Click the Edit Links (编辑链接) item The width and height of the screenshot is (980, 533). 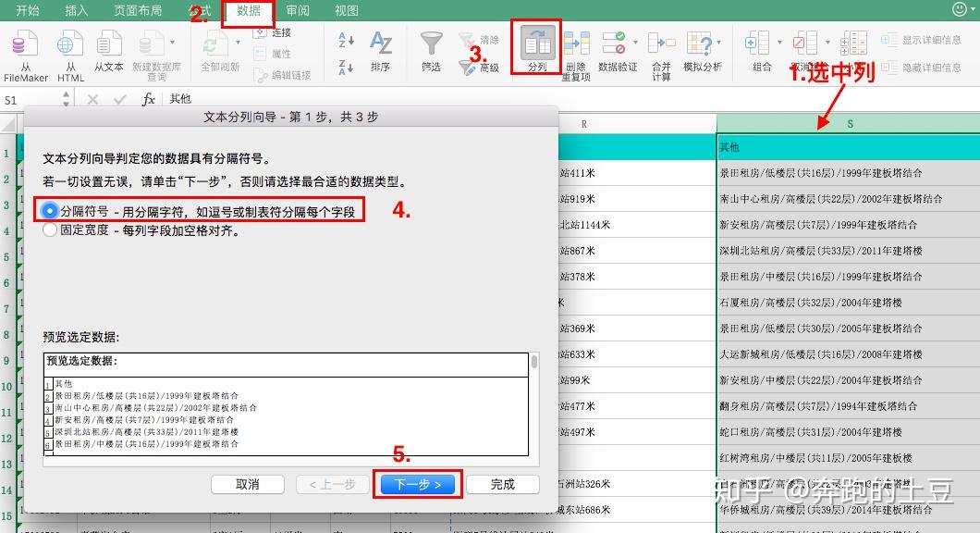coord(282,75)
